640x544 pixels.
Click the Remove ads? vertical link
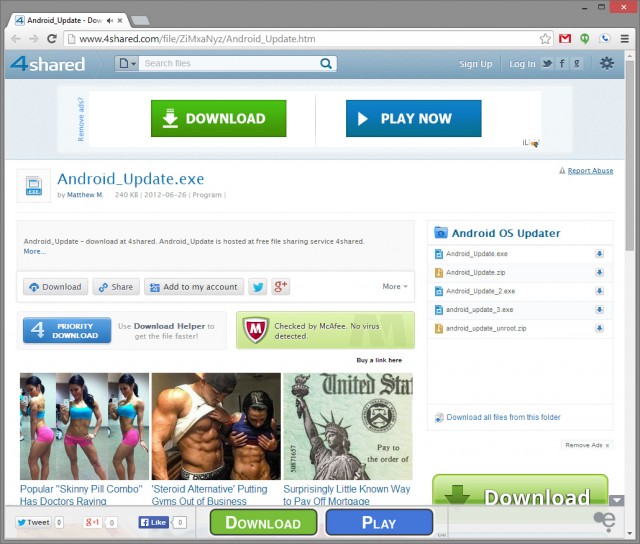tap(81, 119)
